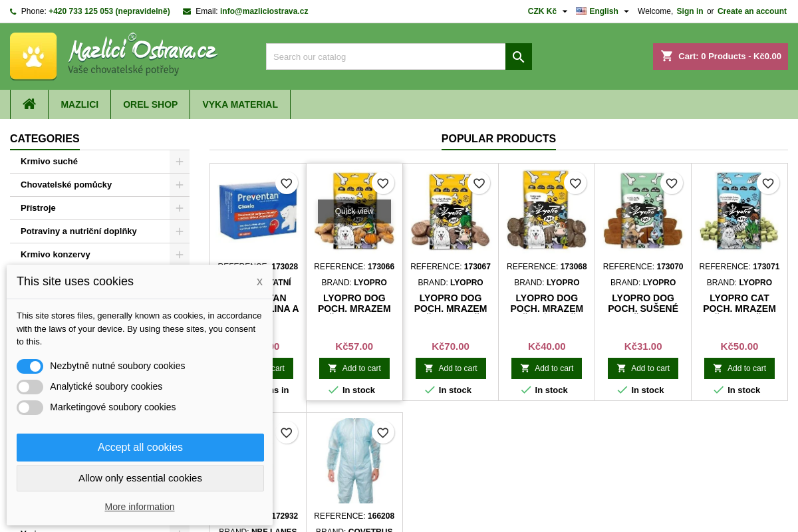Add Kč31.00 Lyopro Dog to cart
798x532 pixels.
coord(643,368)
